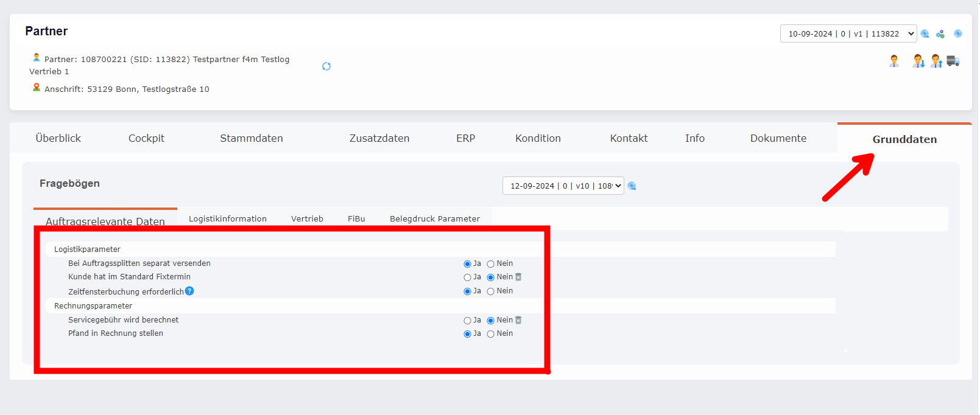This screenshot has width=980, height=415.
Task: Click the partner person icon before Partner number
Action: coord(37,58)
